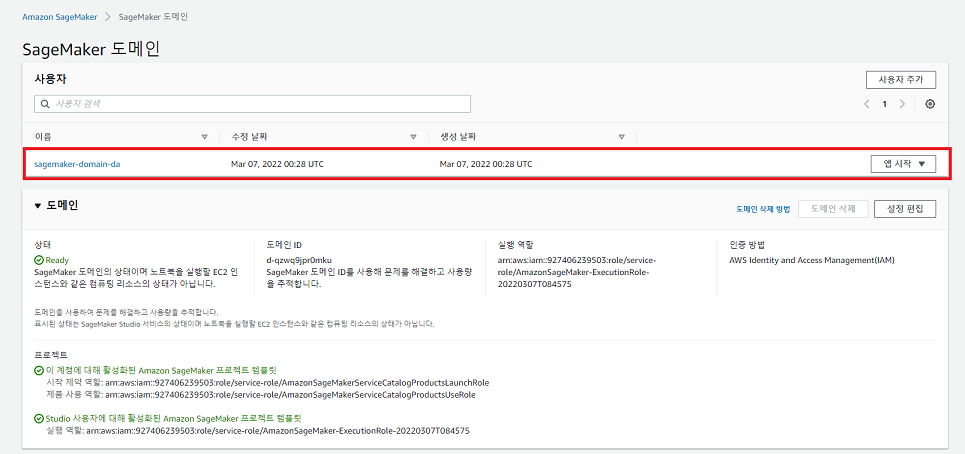The image size is (965, 454).
Task: Click SageMaker 도메인 breadcrumb item
Action: click(x=153, y=17)
